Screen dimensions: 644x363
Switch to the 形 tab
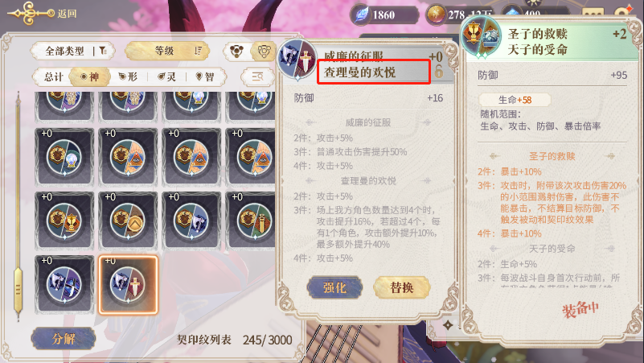point(128,77)
